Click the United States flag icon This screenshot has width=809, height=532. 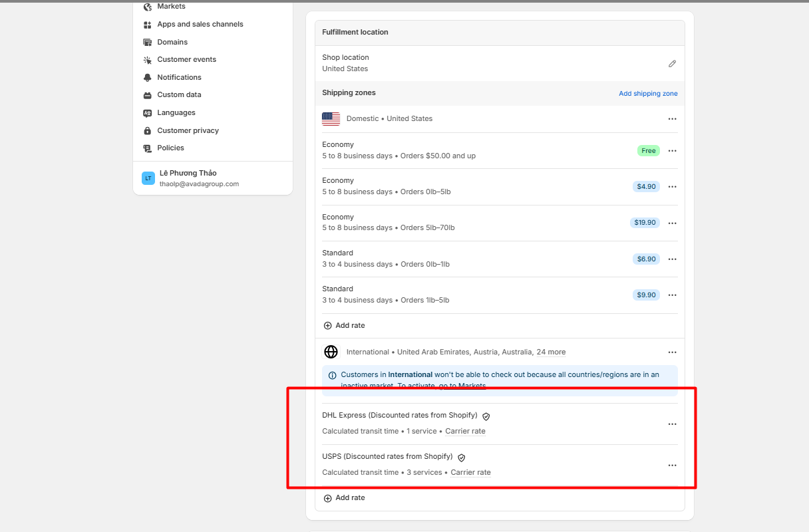click(x=331, y=119)
